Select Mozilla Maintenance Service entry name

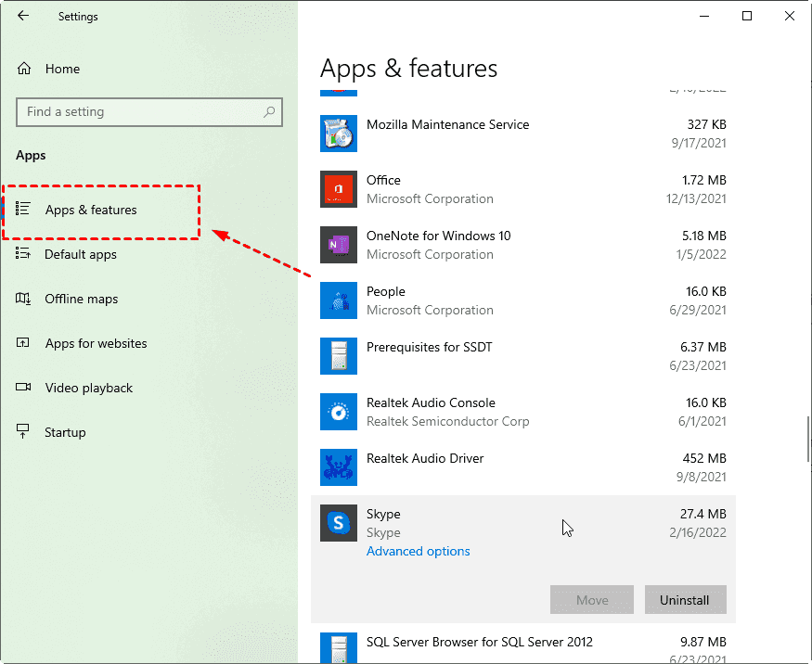448,124
